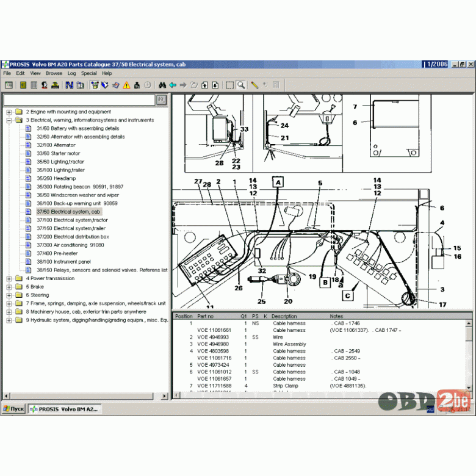This screenshot has height=476, width=476.
Task: Open the Log menu
Action: tap(71, 73)
